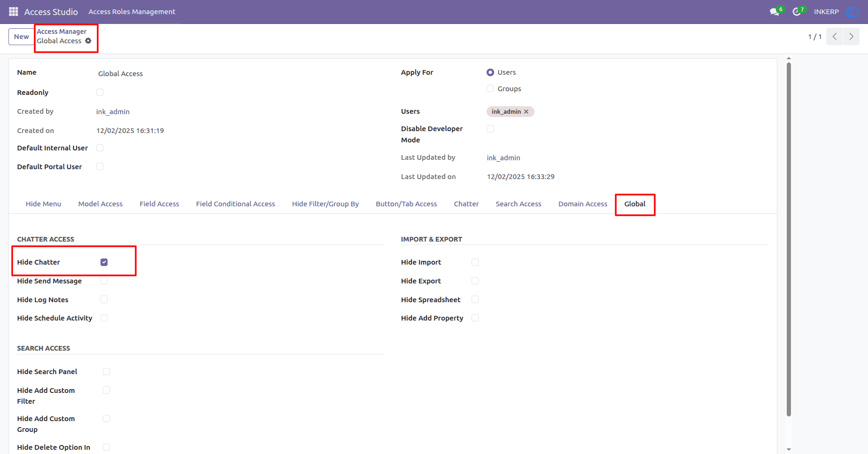Uncheck the Hide Chatter checkbox
The height and width of the screenshot is (454, 868).
point(104,262)
